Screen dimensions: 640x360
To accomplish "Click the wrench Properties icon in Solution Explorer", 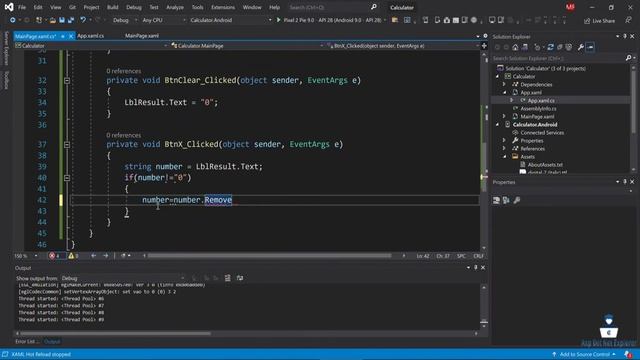I will pyautogui.click(x=580, y=47).
